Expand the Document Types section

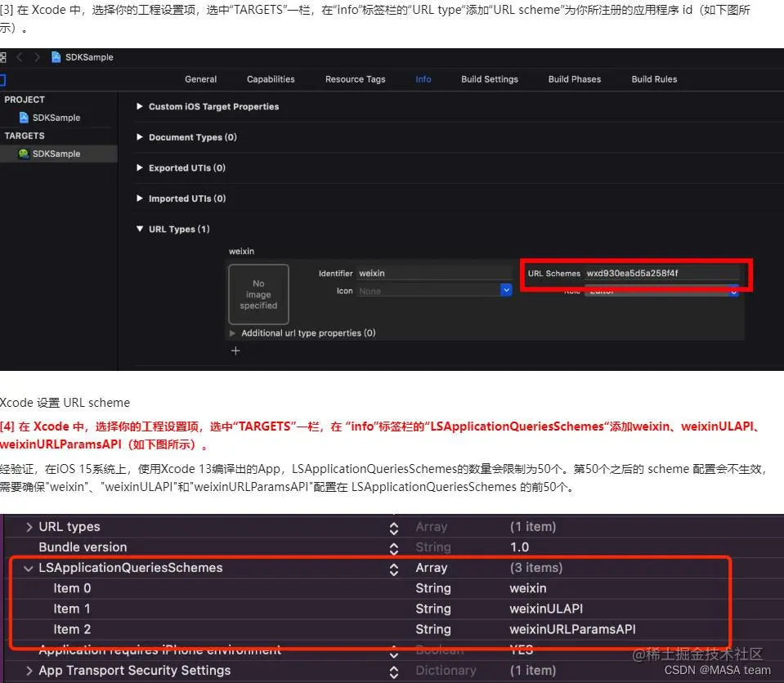[x=140, y=137]
